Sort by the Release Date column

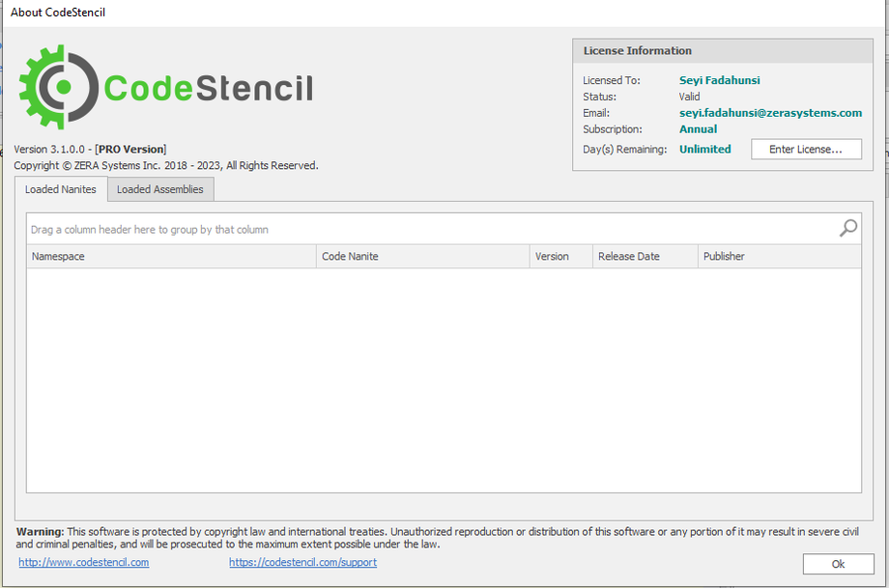[645, 256]
